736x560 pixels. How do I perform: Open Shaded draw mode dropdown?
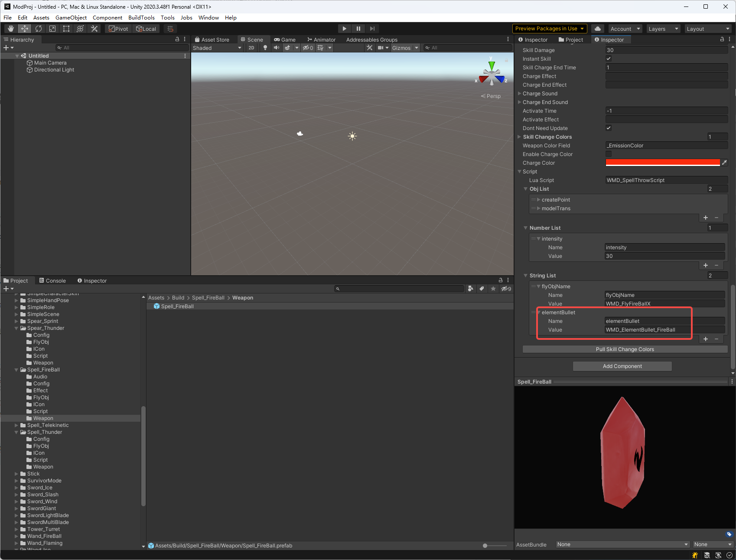[217, 48]
